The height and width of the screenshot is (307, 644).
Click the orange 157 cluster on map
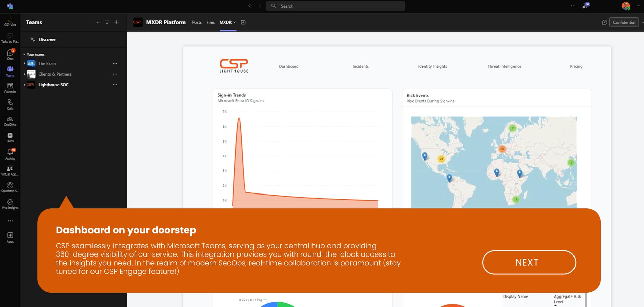(x=502, y=149)
